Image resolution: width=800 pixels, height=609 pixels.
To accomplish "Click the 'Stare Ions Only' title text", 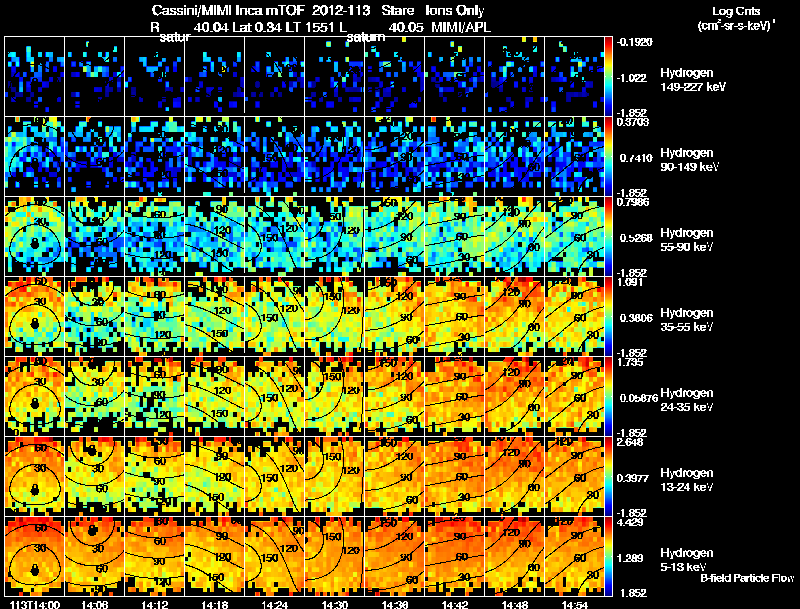I will (433, 10).
